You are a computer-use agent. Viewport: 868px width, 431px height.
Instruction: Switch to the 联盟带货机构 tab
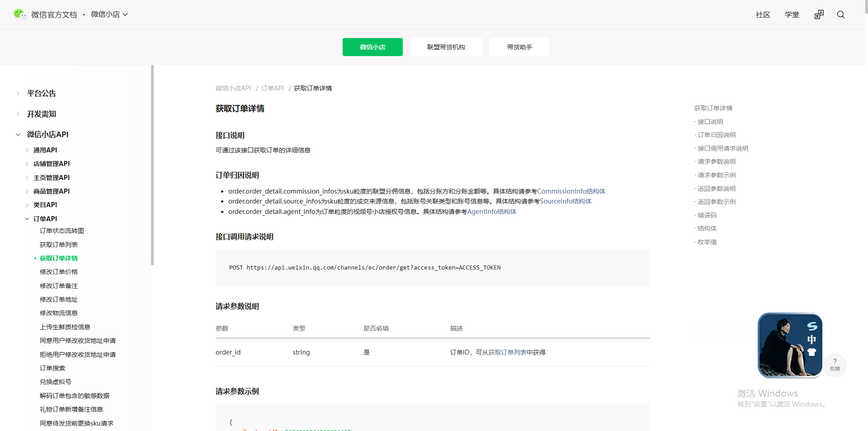446,47
